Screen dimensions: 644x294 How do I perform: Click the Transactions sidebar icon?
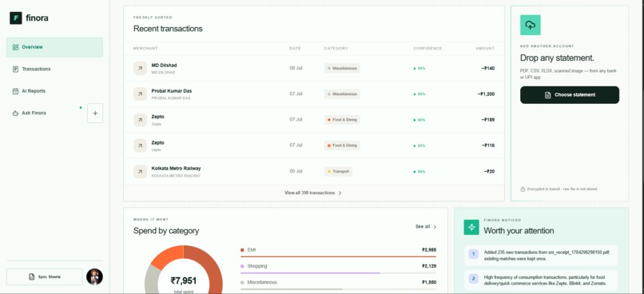pos(16,69)
